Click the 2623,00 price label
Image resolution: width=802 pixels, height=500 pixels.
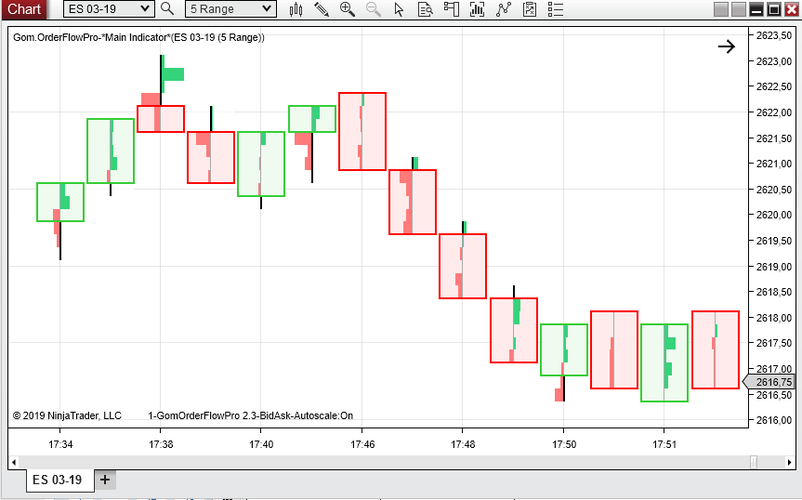coord(774,61)
